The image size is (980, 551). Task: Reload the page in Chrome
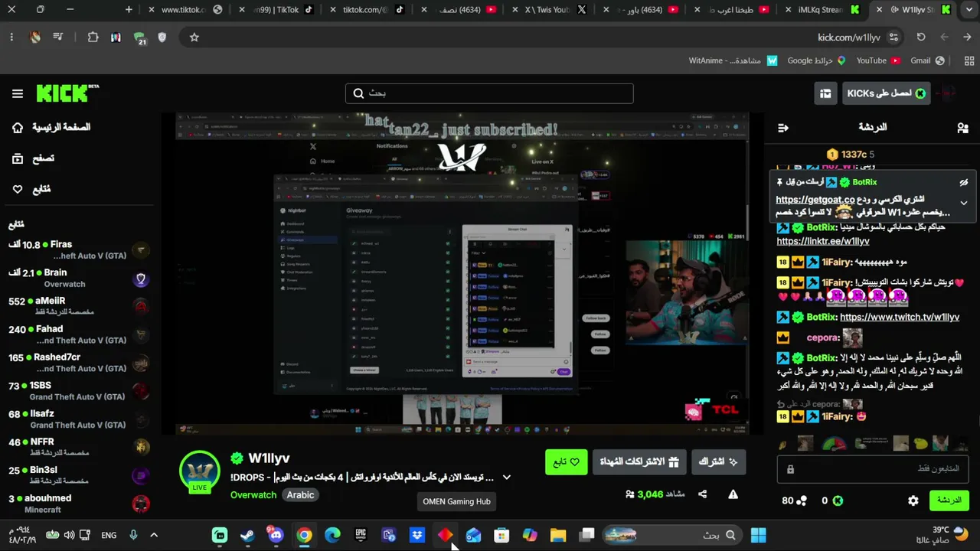[921, 37]
